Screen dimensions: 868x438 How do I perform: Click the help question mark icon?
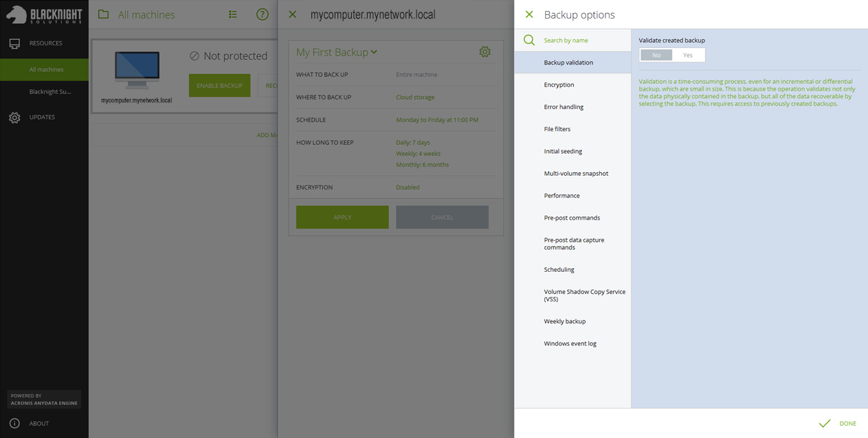[x=262, y=14]
